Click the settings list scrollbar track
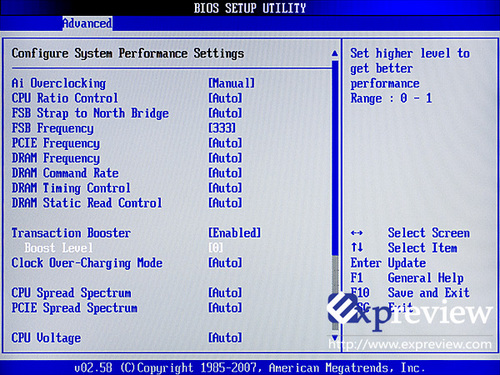The height and width of the screenshot is (375, 500). tap(335, 196)
